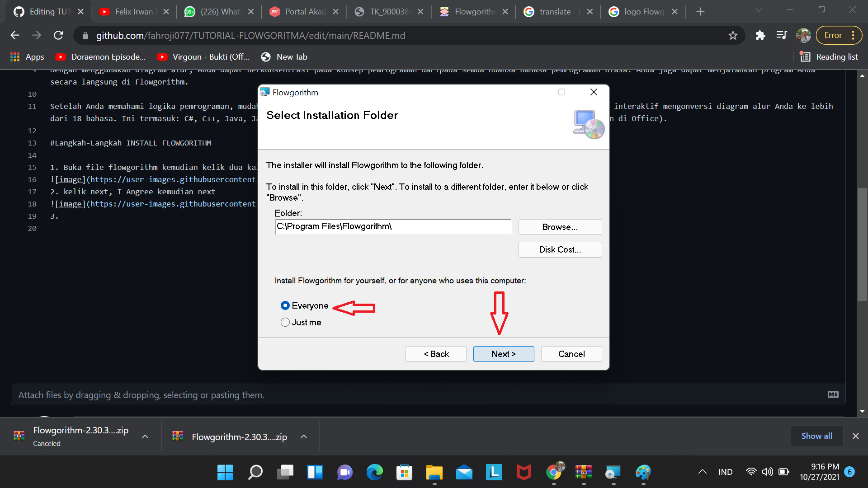Toggle the bookmark star in address bar
Screen dimensions: 868x488
tap(733, 35)
